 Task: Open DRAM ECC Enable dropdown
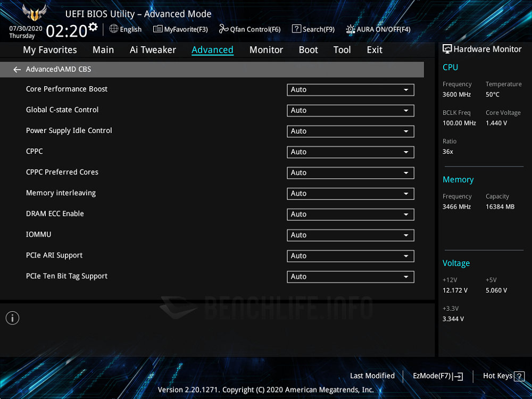pos(350,214)
